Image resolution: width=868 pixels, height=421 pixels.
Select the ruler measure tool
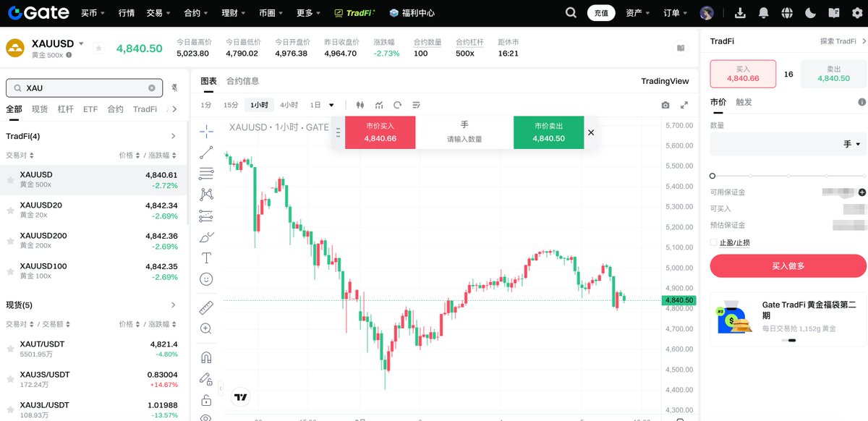point(206,307)
